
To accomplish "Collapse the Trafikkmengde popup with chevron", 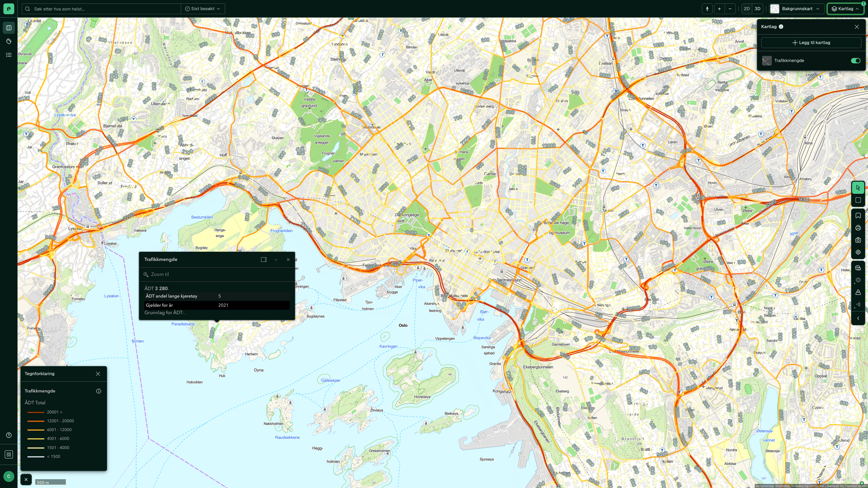I will [x=276, y=260].
